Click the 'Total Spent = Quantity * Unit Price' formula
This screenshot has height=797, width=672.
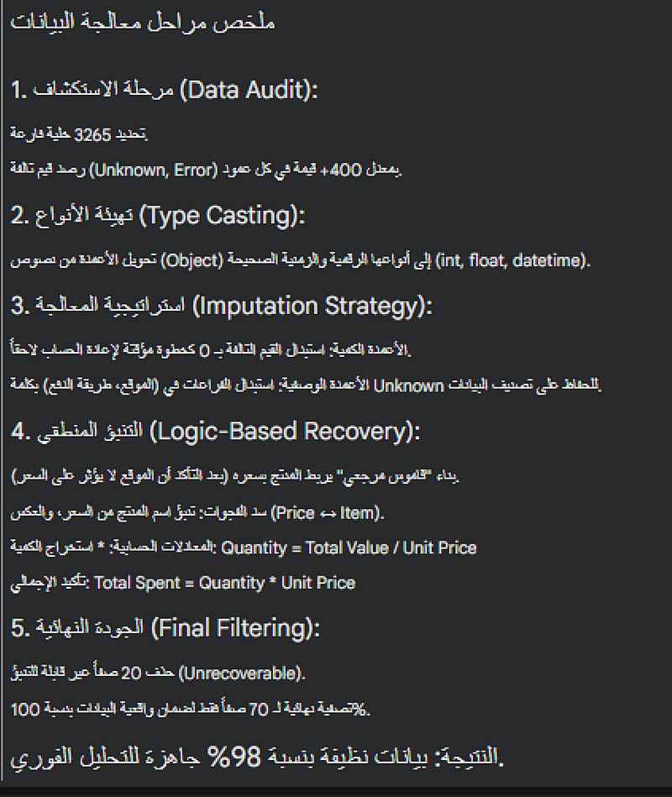click(x=225, y=583)
